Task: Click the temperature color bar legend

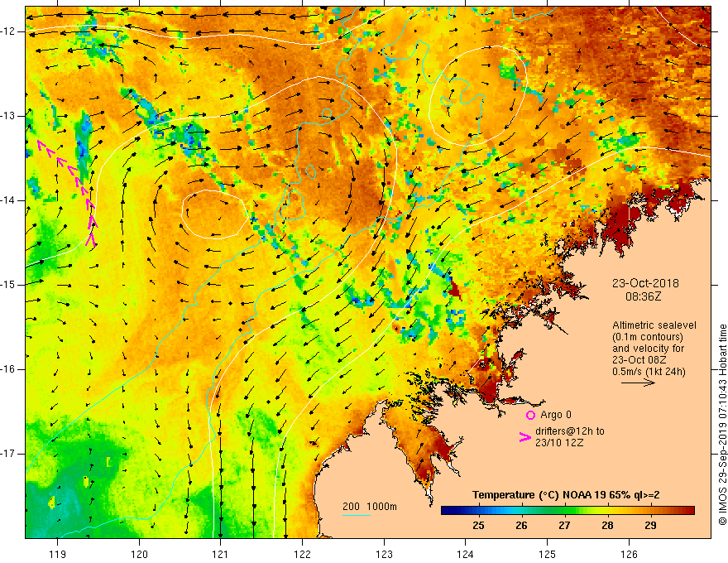Action: point(568,511)
